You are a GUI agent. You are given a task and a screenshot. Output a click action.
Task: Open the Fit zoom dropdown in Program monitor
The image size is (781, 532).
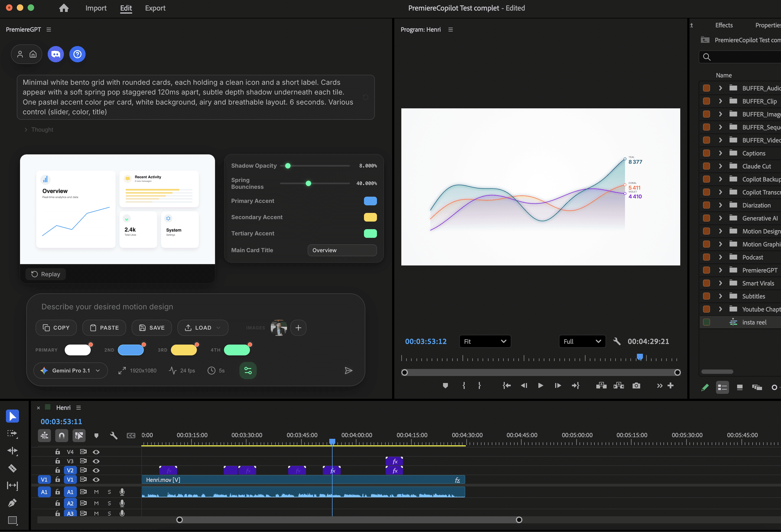coord(485,341)
